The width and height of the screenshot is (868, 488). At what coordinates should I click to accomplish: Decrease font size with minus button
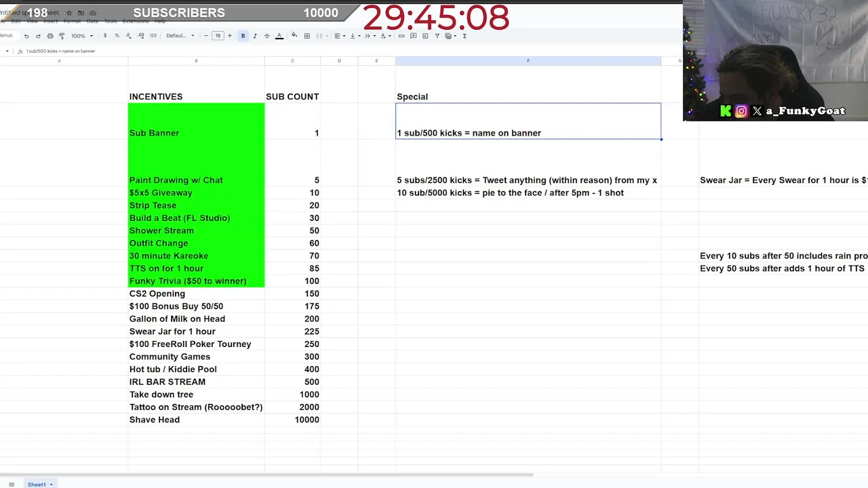[x=206, y=36]
